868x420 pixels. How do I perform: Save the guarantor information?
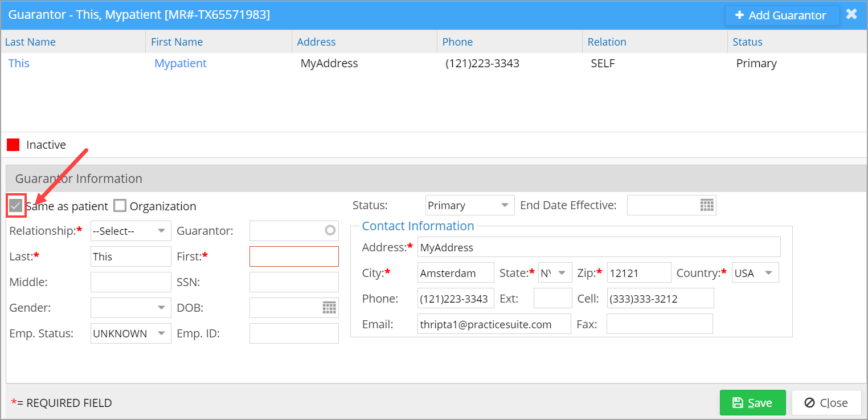pos(752,403)
